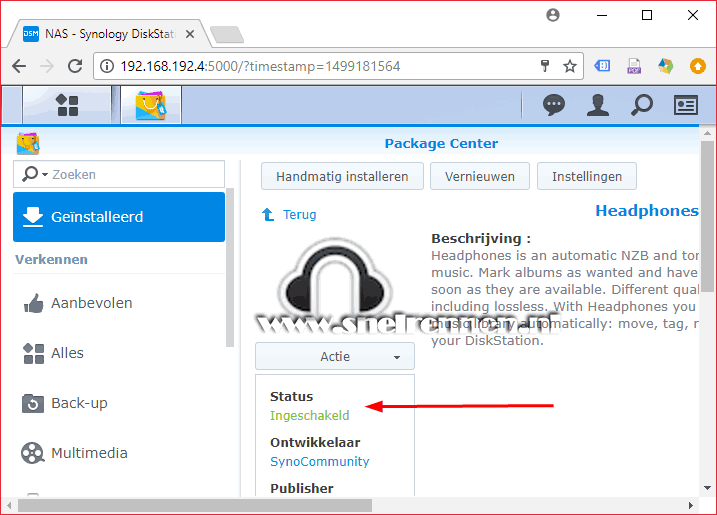The image size is (717, 515).
Task: Click the browser address bar URL
Action: 260,66
